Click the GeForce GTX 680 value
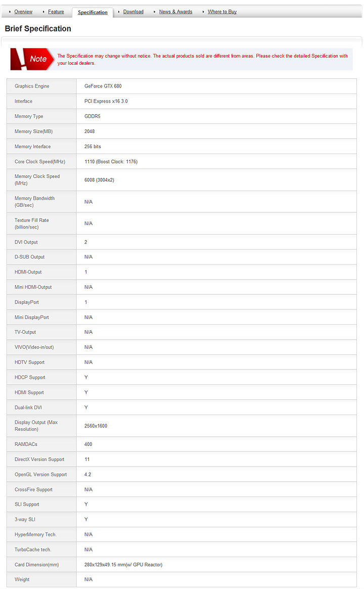364x589 pixels. (103, 86)
